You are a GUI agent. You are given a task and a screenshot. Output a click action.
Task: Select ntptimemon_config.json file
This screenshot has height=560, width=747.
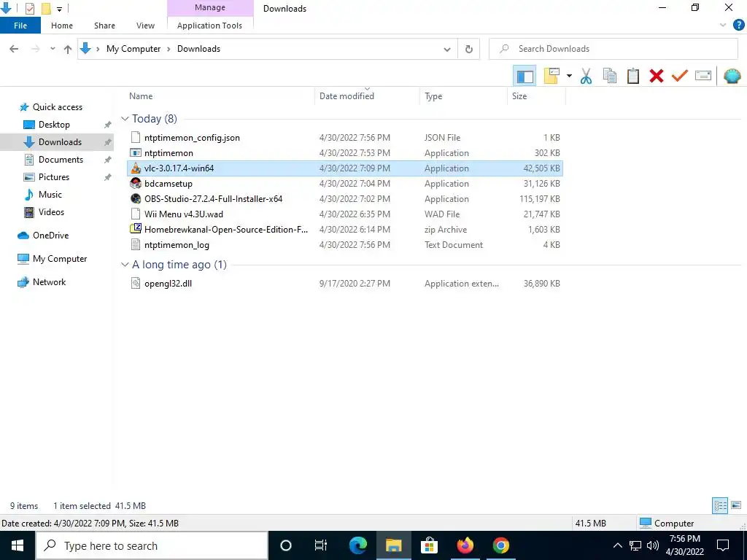coord(345,138)
